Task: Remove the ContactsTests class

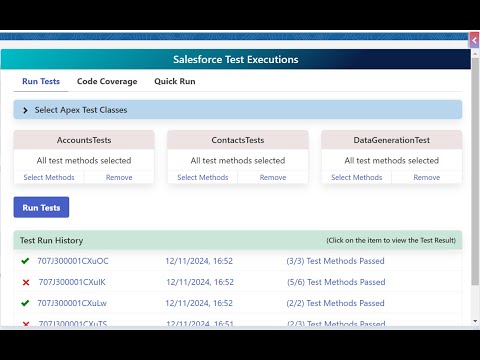Action: click(x=273, y=177)
